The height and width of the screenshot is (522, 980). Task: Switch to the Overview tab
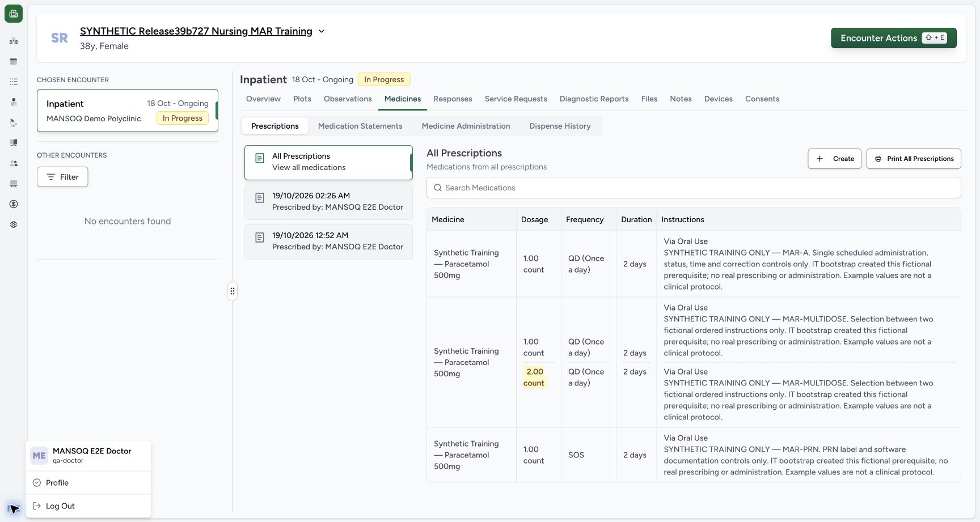263,99
